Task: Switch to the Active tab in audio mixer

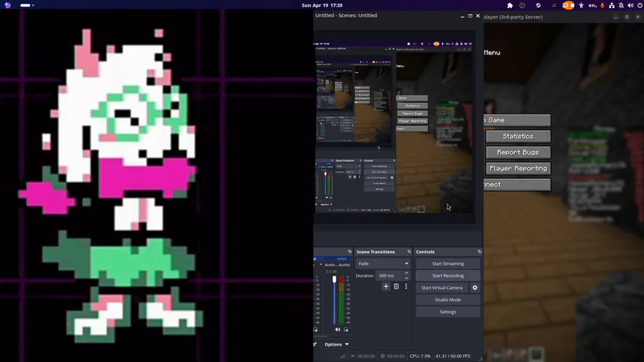Action: pyautogui.click(x=341, y=258)
